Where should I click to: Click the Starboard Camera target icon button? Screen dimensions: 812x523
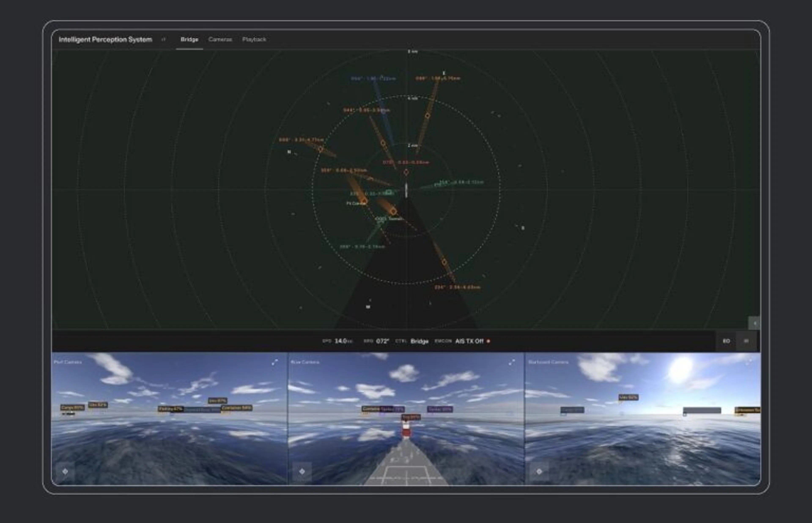point(539,471)
